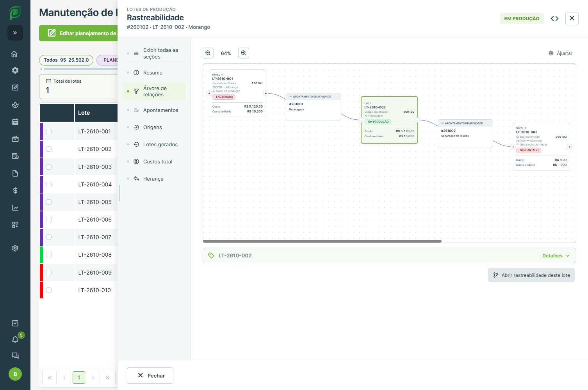The width and height of the screenshot is (588, 390).
Task: Open notifications bell with badge 5
Action: (15, 339)
